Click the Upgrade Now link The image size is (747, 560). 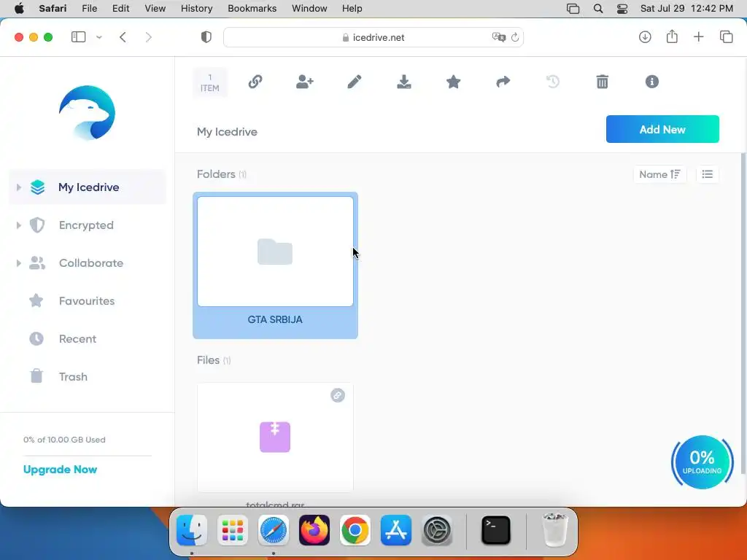pos(60,470)
